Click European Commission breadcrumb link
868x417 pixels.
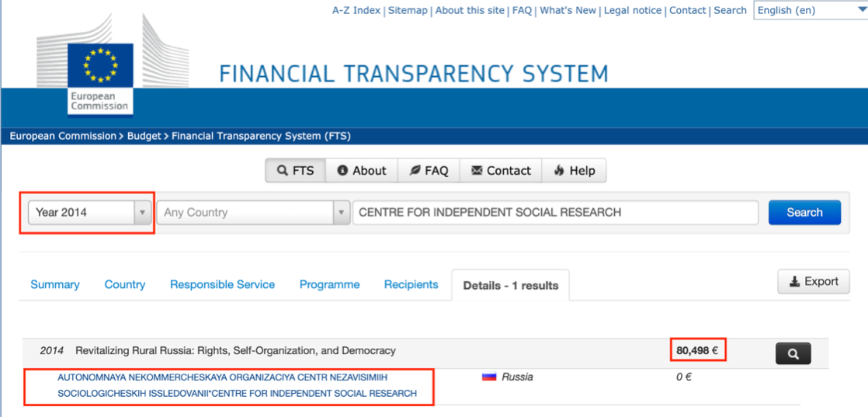click(63, 136)
